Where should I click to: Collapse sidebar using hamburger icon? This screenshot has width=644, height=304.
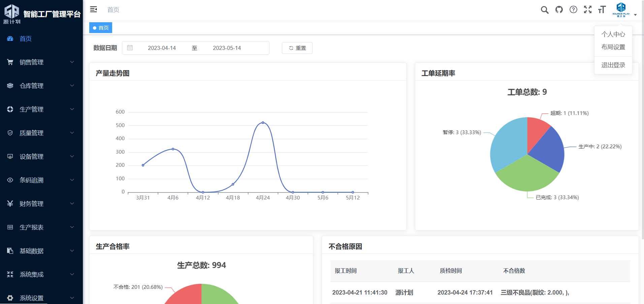point(94,9)
